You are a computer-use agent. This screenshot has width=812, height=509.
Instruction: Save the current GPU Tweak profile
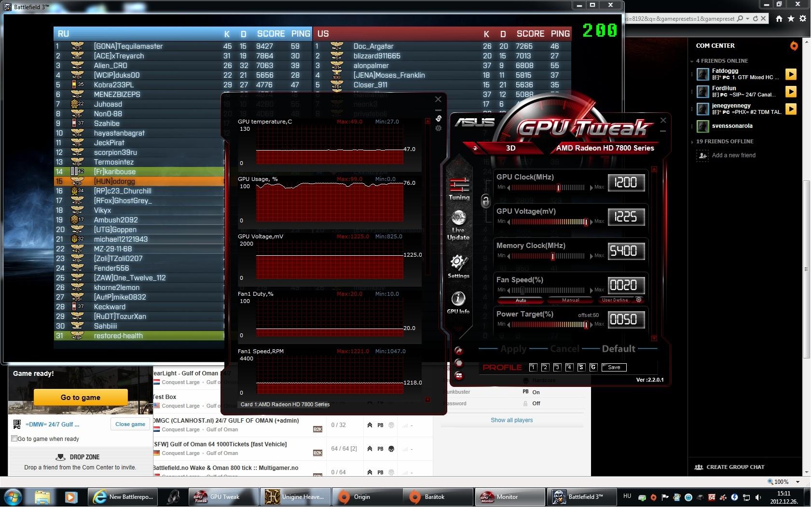[614, 367]
